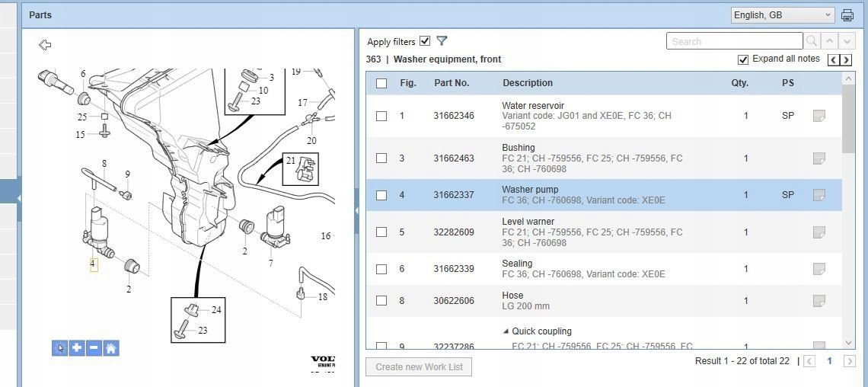Zoom out on the diagram
Viewport: 868px width, 387px height.
point(94,348)
